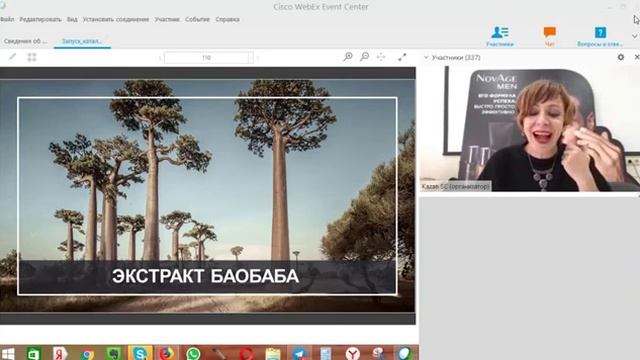Close the participants panel

click(x=637, y=58)
